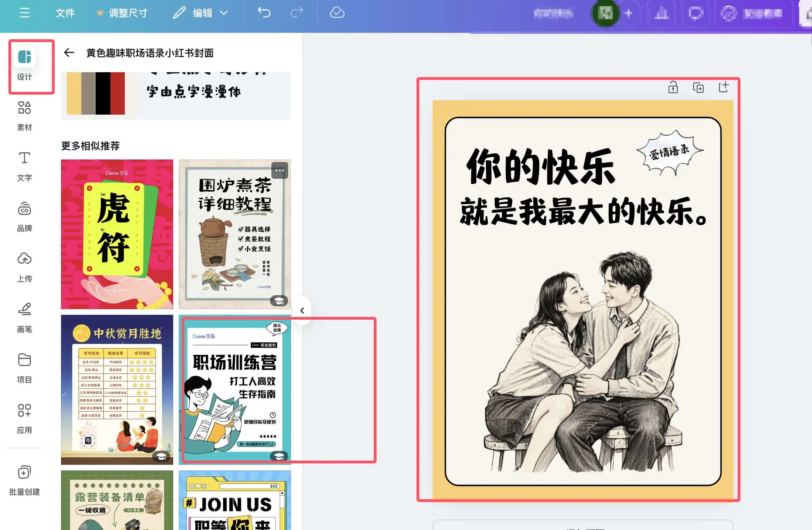
Task: Add a new page with plus icon
Action: (723, 87)
